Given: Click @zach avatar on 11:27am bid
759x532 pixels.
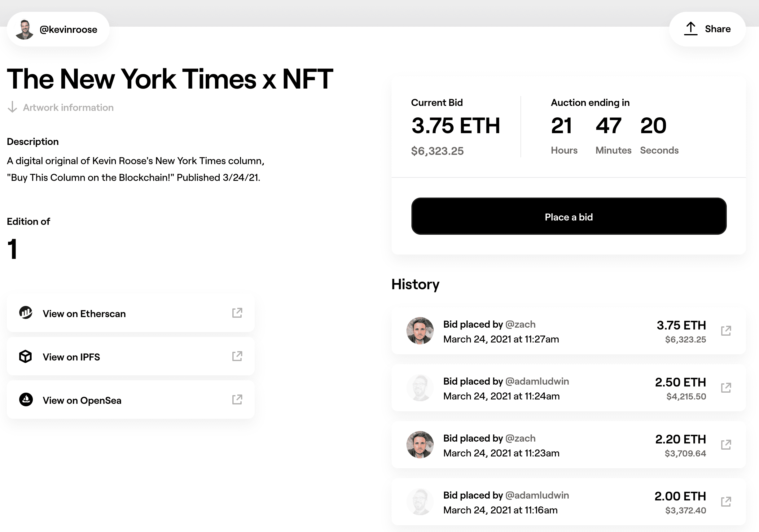Looking at the screenshot, I should 420,331.
